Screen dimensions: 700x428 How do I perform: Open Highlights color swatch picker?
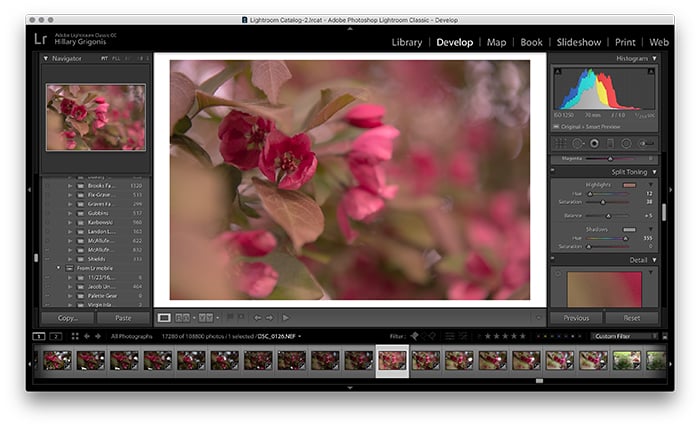point(629,185)
